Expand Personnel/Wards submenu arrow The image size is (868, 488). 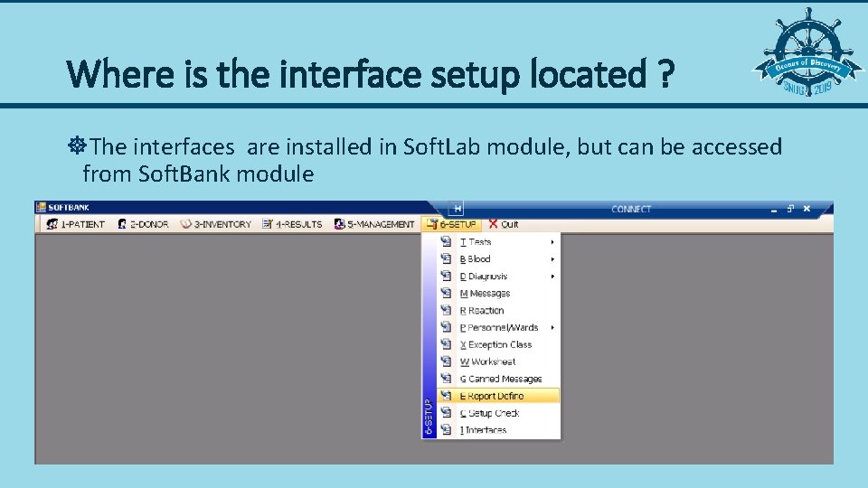pyautogui.click(x=552, y=327)
